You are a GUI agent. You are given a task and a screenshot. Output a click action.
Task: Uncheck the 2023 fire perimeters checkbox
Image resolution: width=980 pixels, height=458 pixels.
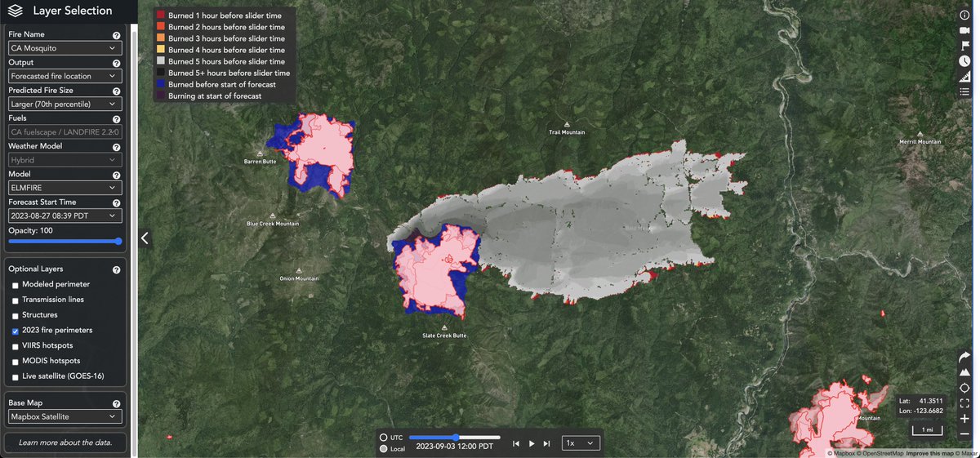click(x=16, y=331)
